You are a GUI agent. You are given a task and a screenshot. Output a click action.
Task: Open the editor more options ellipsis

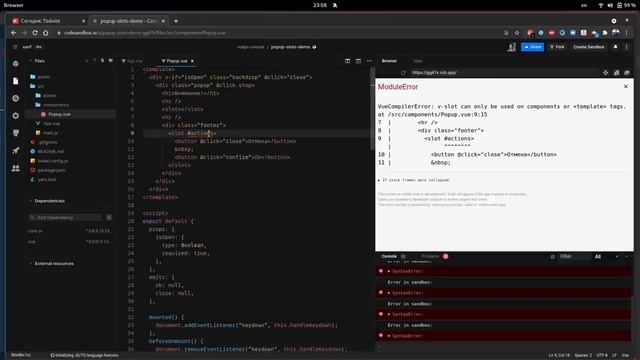369,61
